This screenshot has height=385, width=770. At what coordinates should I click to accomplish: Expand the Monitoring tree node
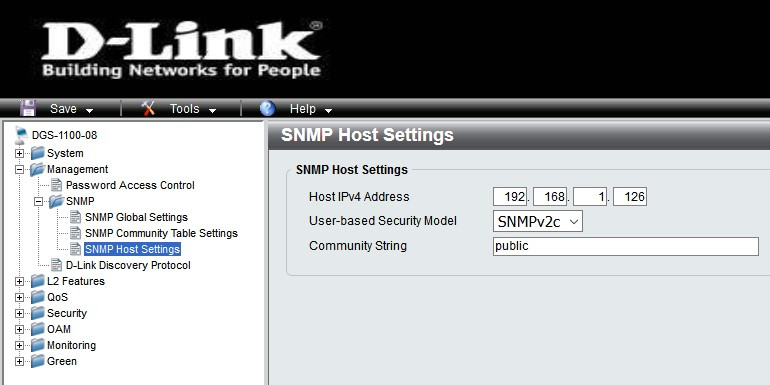coord(19,345)
